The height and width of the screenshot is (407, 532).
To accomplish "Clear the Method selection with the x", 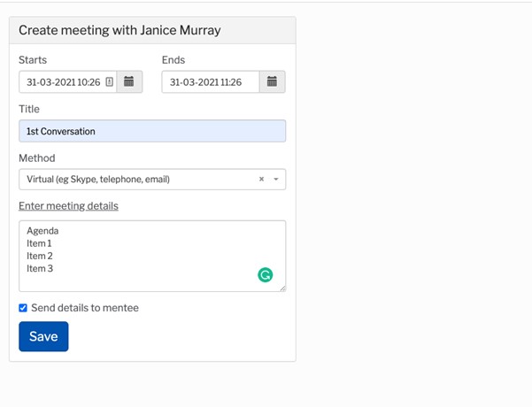I will (261, 179).
